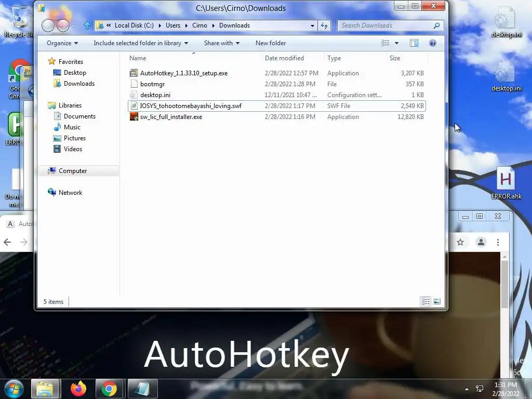Screen dimensions: 532x399
Task: Click the Explorer Back navigation button
Action: pos(48,25)
